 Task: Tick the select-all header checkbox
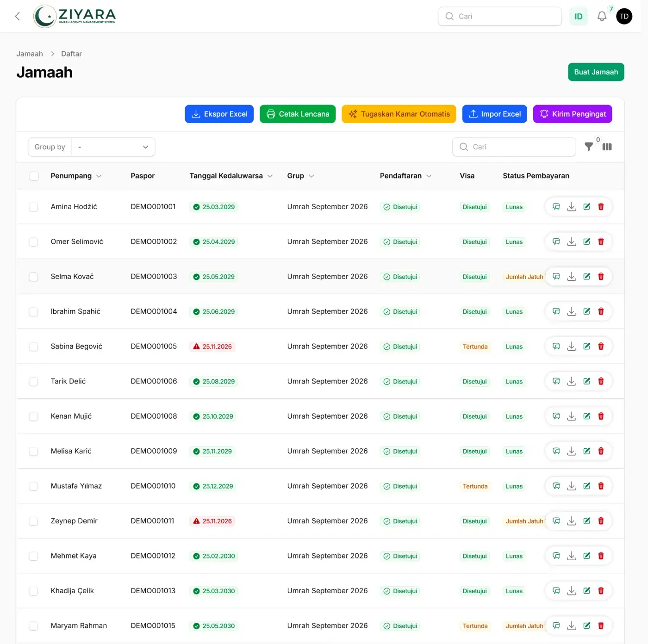point(34,176)
